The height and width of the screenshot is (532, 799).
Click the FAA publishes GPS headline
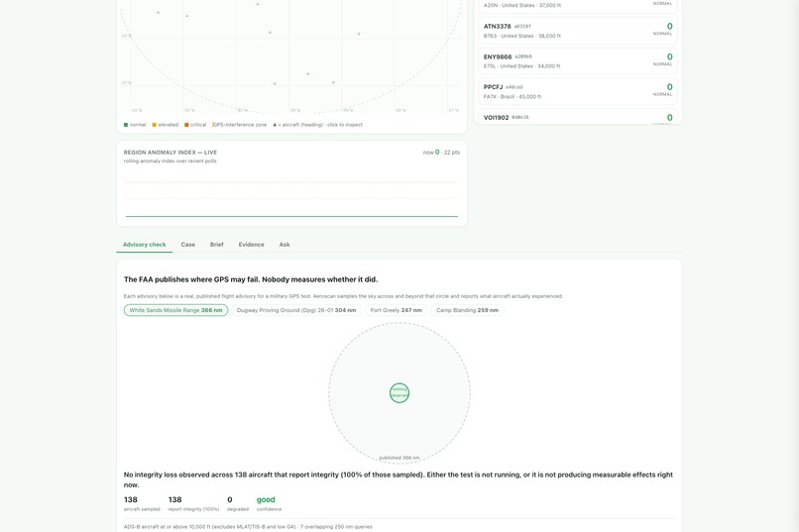(251, 279)
